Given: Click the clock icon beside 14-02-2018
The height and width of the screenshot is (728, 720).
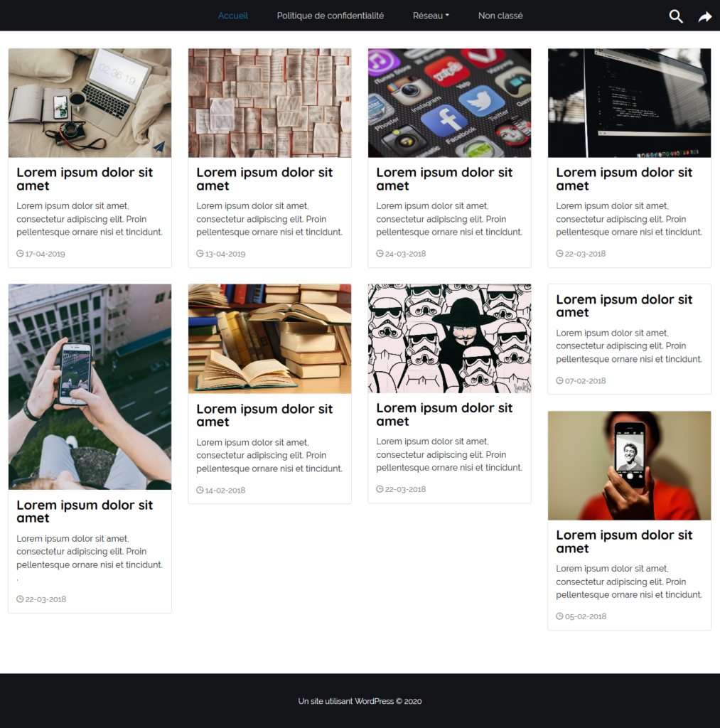Looking at the screenshot, I should tap(200, 489).
